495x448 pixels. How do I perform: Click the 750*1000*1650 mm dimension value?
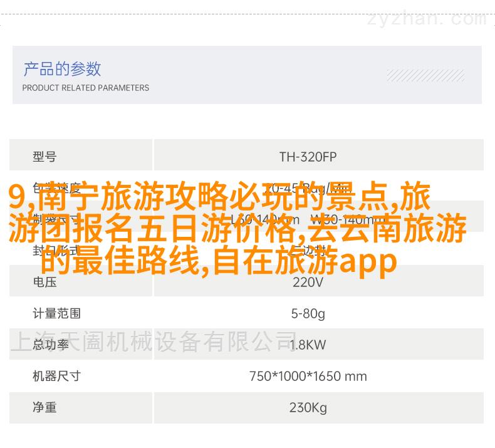[308, 376]
